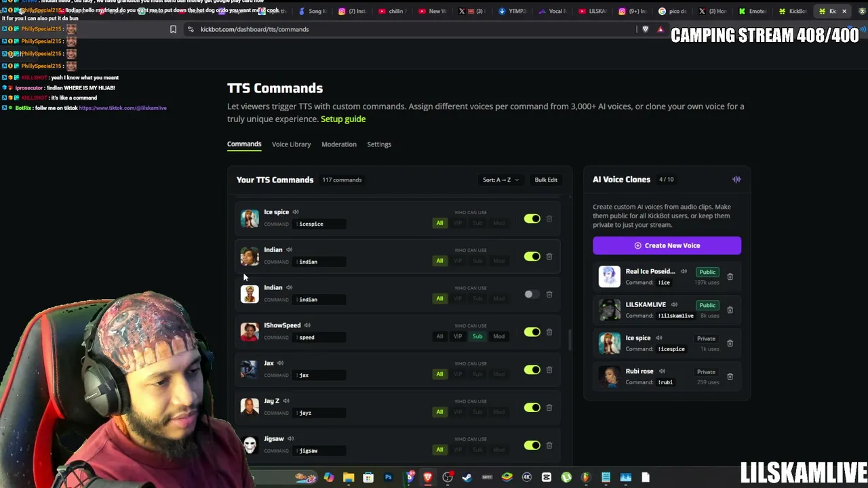The image size is (868, 488).
Task: Open Steam from the taskbar
Action: pyautogui.click(x=467, y=478)
